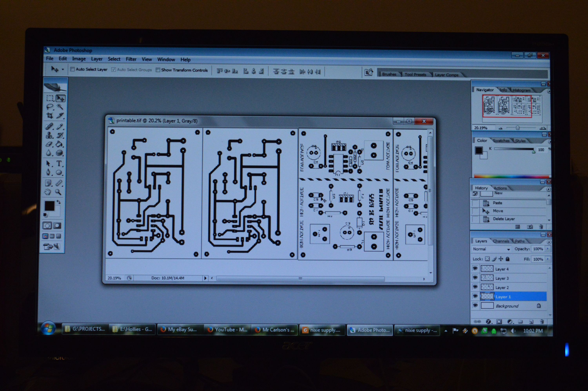This screenshot has height=391, width=588.
Task: Open the Filter menu
Action: tap(131, 59)
